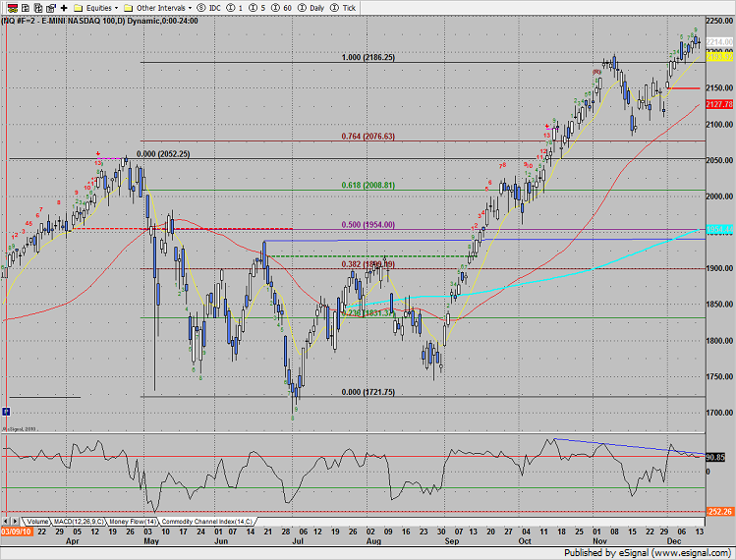
Task: Open the Other Intervals dropdown
Action: pyautogui.click(x=157, y=8)
